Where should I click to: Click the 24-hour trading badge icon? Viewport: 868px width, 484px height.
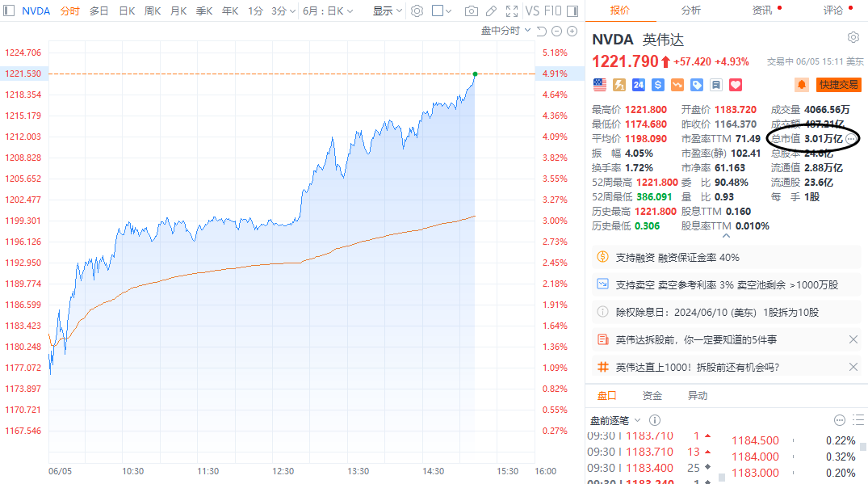(638, 85)
